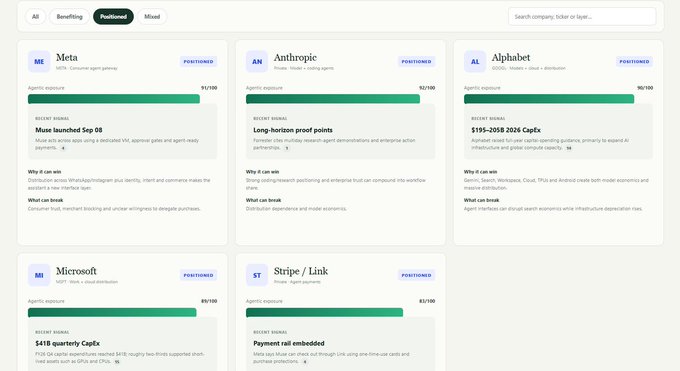Click 'What can break' on Alphabet card

pos(481,200)
